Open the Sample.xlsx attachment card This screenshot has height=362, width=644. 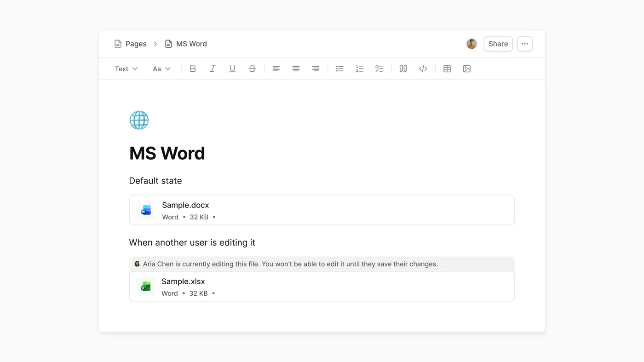[322, 287]
